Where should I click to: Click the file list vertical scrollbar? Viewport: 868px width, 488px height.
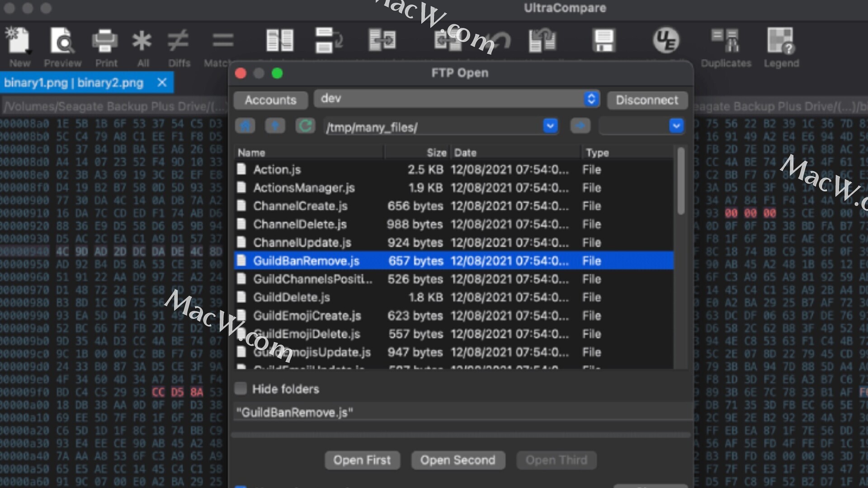click(x=681, y=181)
